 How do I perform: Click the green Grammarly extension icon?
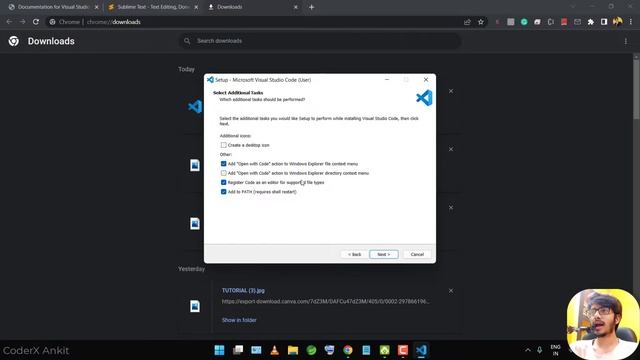[x=524, y=22]
